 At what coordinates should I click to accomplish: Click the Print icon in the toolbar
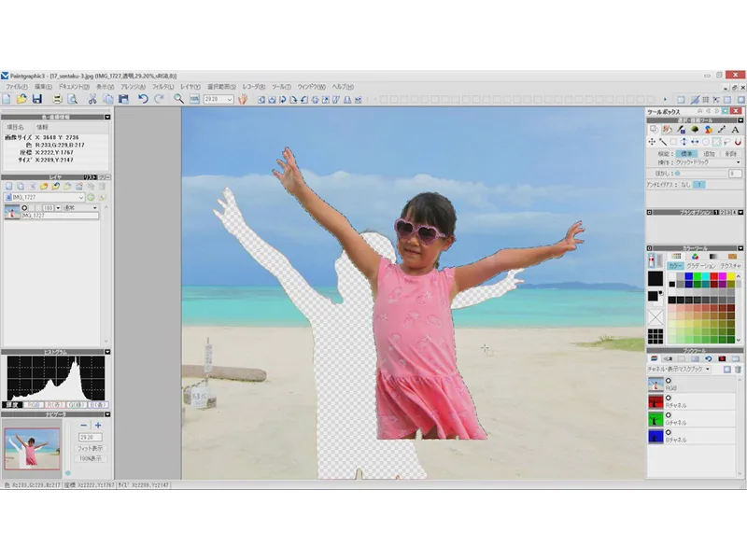point(56,99)
